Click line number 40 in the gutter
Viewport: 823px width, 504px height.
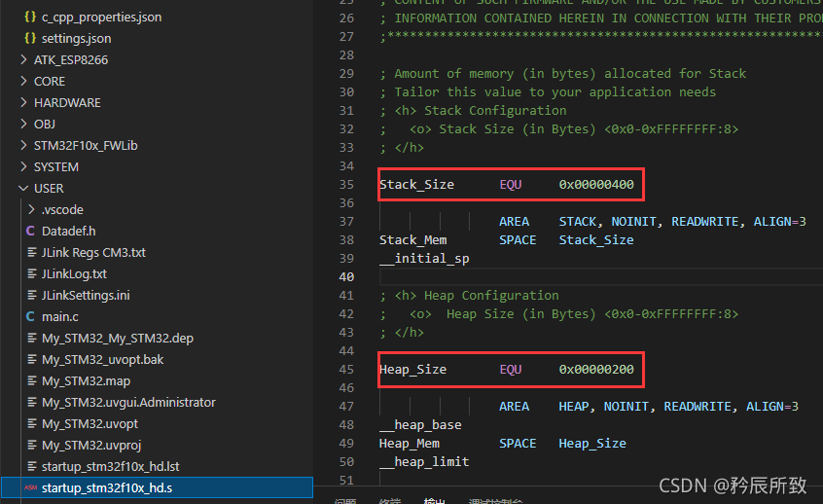[346, 276]
